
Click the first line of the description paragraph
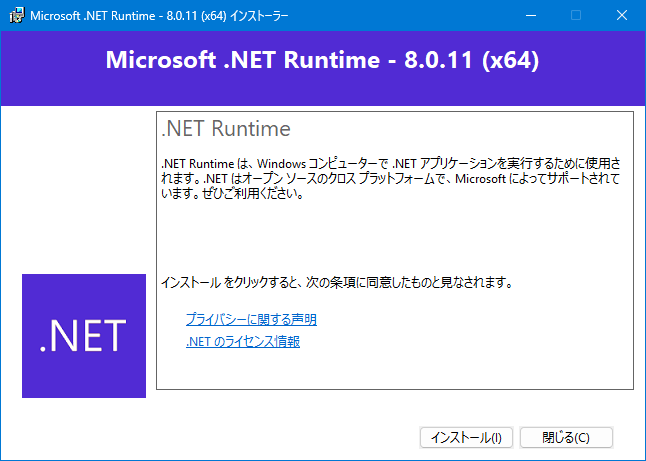391,164
